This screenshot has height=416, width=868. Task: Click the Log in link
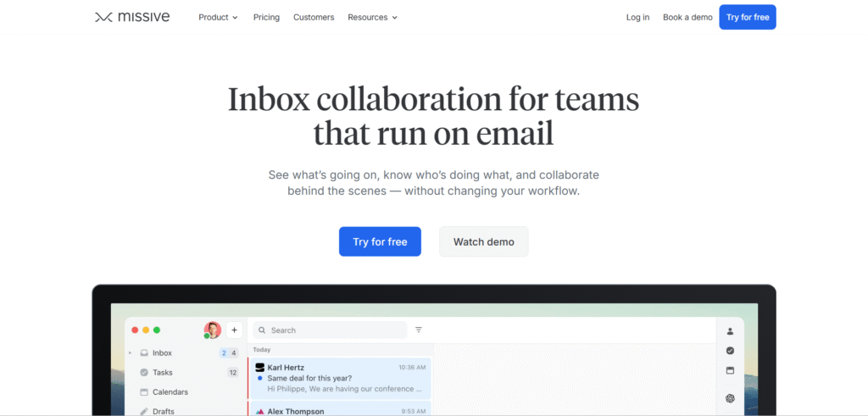pos(637,17)
